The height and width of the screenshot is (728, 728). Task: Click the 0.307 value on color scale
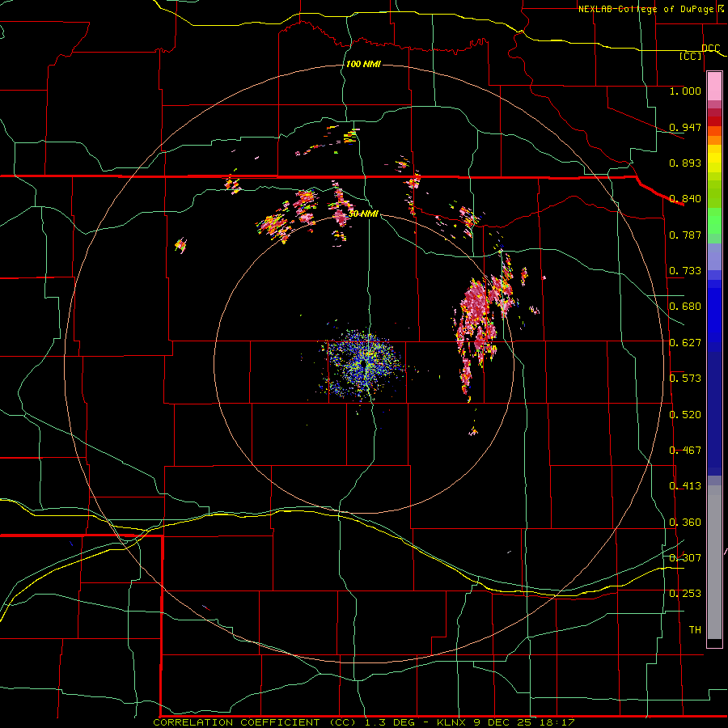685,557
